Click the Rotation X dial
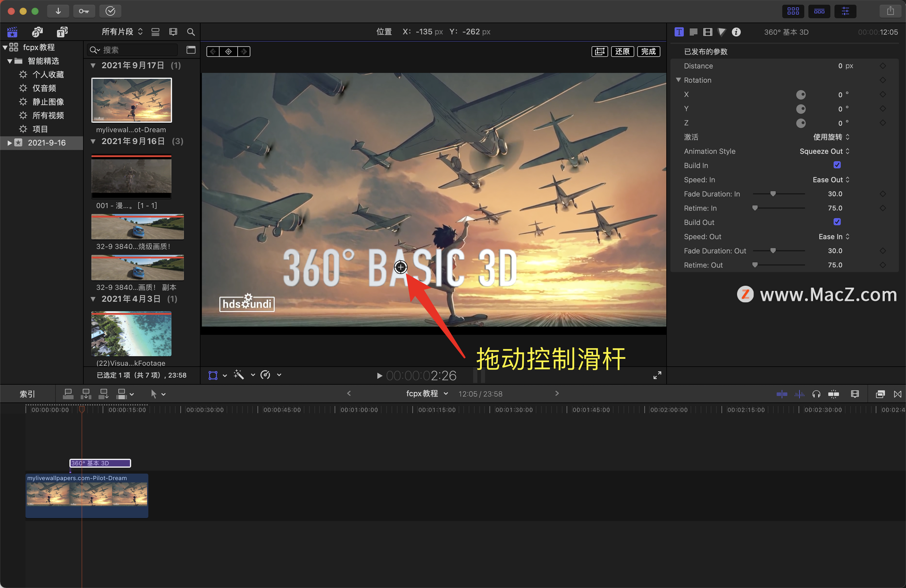 (x=801, y=95)
